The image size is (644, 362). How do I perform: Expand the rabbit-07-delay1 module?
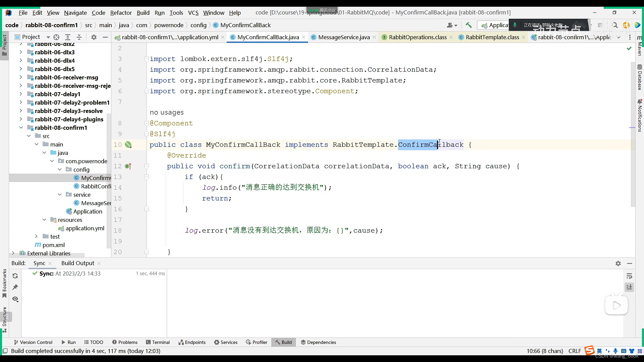tap(21, 94)
